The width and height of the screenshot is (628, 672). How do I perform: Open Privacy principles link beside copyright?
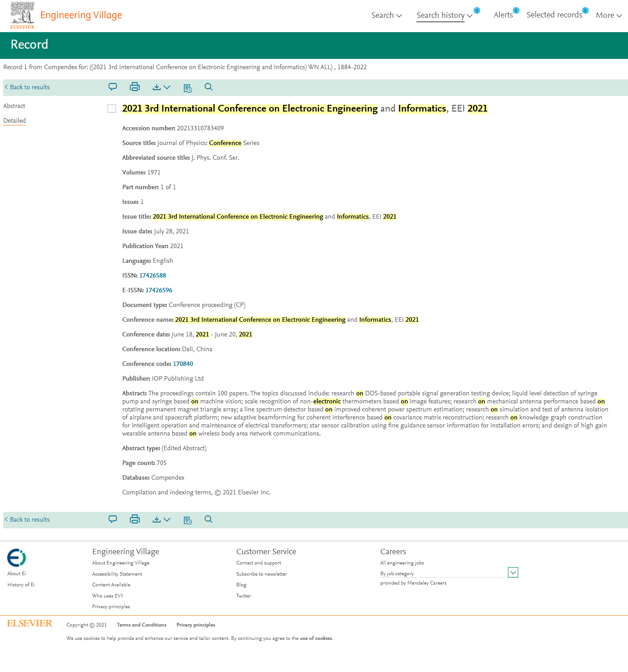point(195,625)
